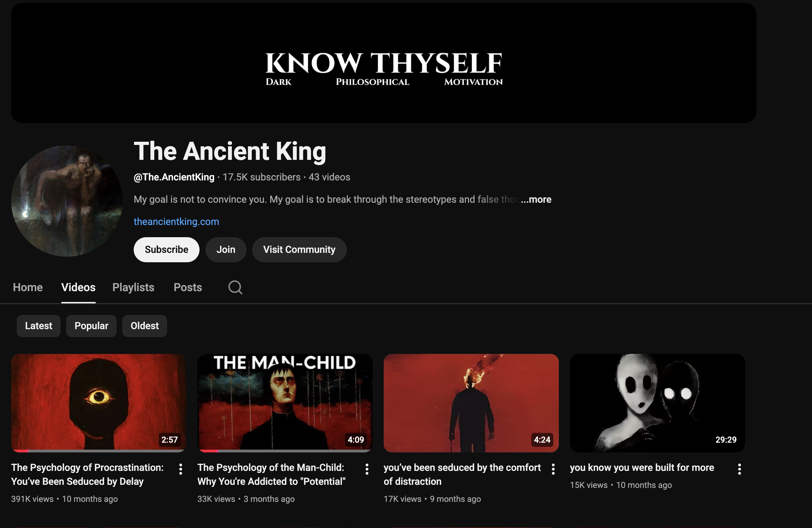Click The Ancient King channel avatar
This screenshot has width=812, height=528.
pos(67,201)
